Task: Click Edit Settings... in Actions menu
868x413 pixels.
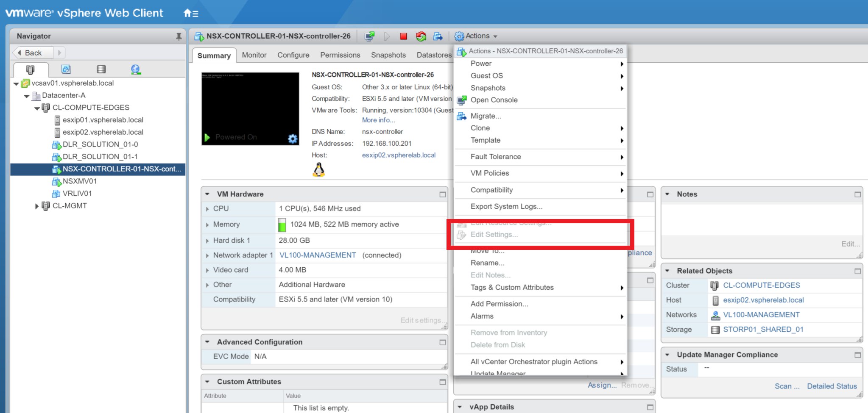Action: point(540,235)
